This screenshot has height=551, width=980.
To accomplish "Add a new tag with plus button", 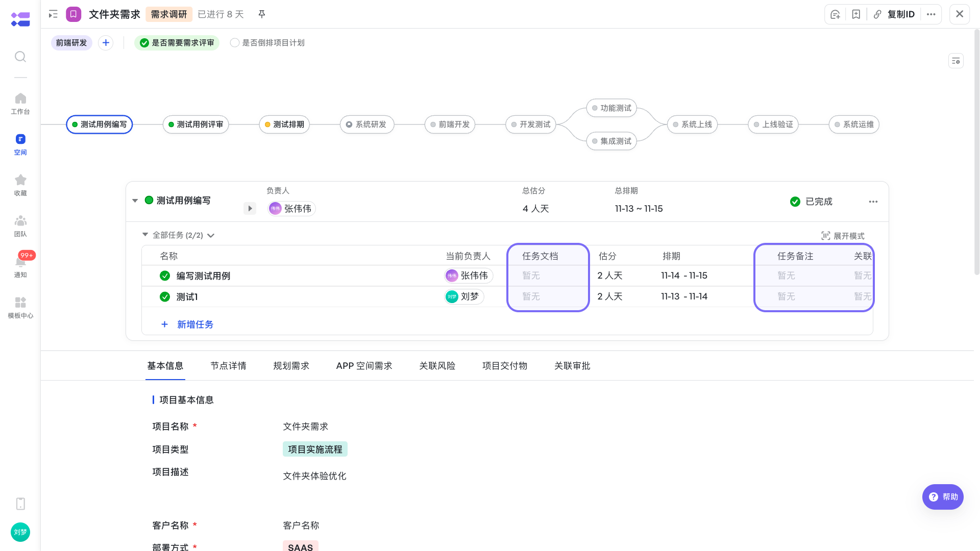I will point(106,43).
